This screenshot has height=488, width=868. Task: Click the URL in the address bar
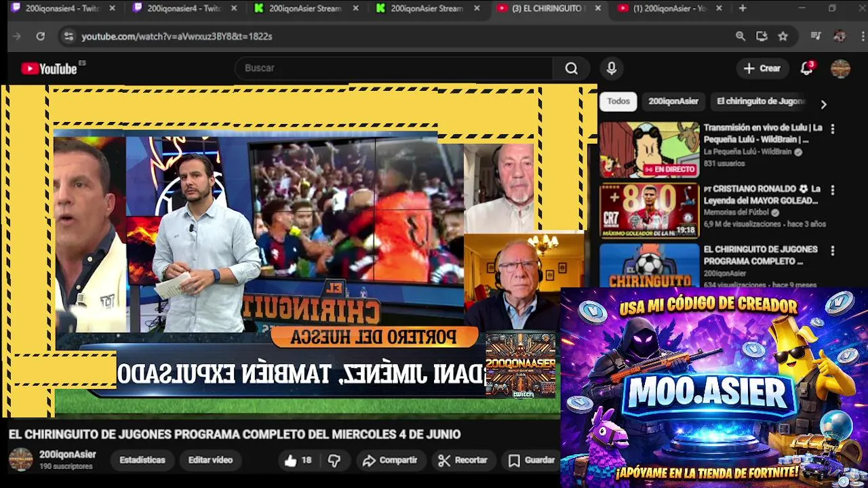click(x=177, y=37)
